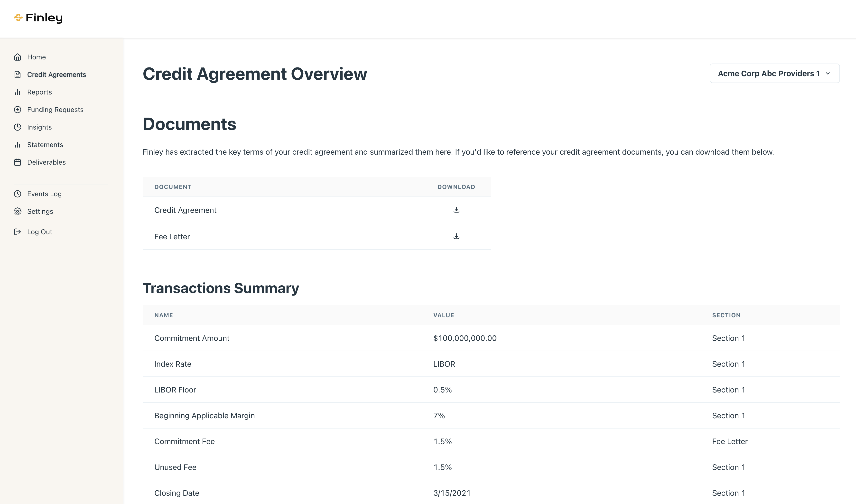
Task: Click the Settings gear icon
Action: 18,212
